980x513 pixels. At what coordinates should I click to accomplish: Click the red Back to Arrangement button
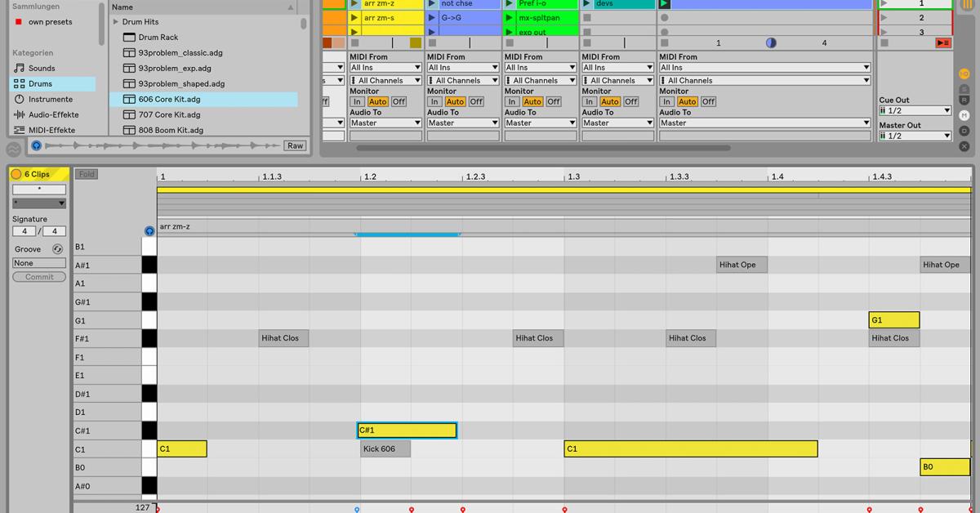[x=943, y=42]
